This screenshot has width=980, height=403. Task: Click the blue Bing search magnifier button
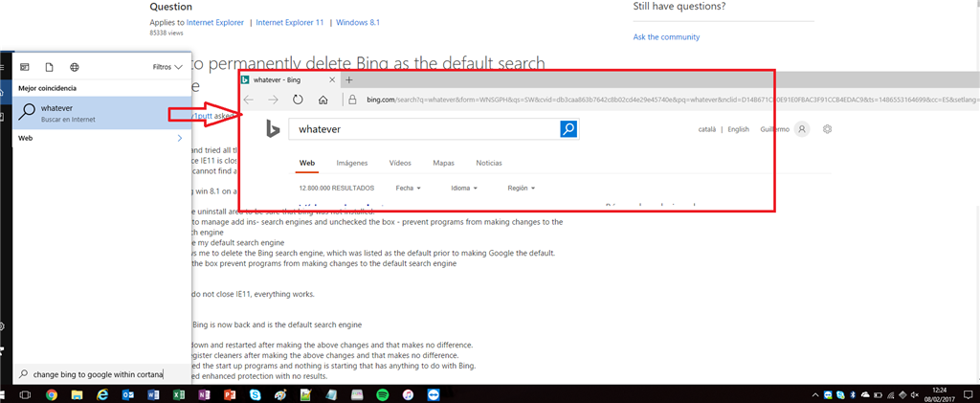[x=569, y=129]
